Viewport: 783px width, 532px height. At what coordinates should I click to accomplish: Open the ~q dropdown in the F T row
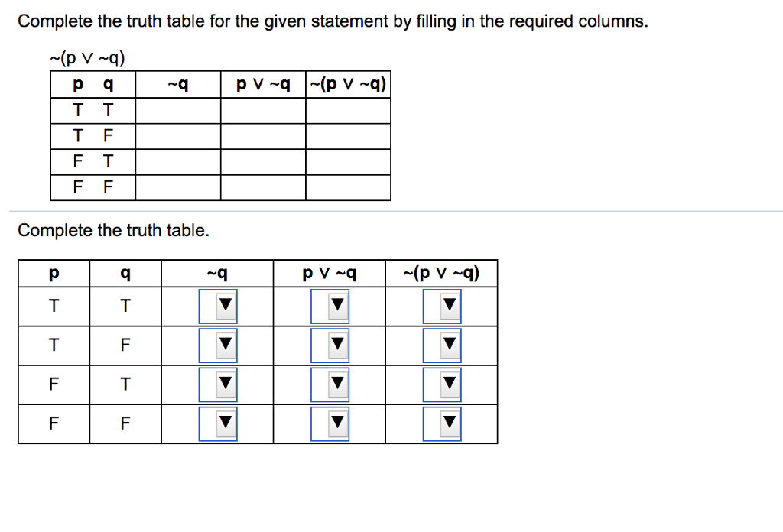point(220,384)
